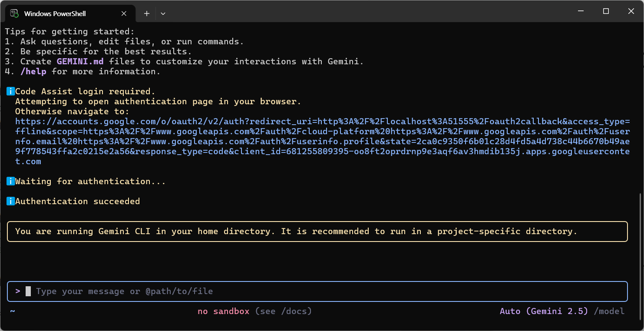
Task: Close the Windows PowerShell tab
Action: click(124, 13)
